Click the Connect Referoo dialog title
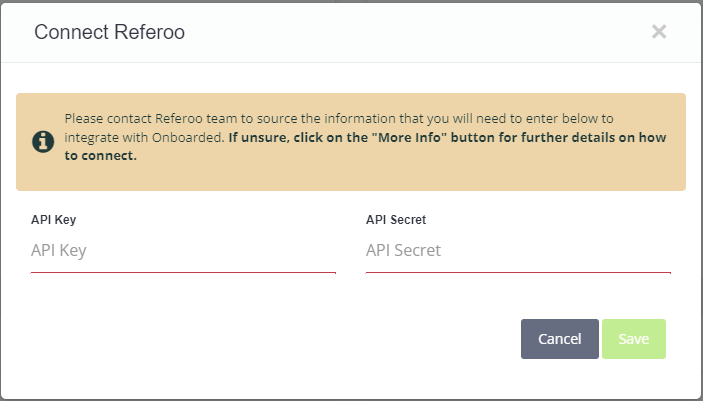This screenshot has width=703, height=401. point(109,32)
